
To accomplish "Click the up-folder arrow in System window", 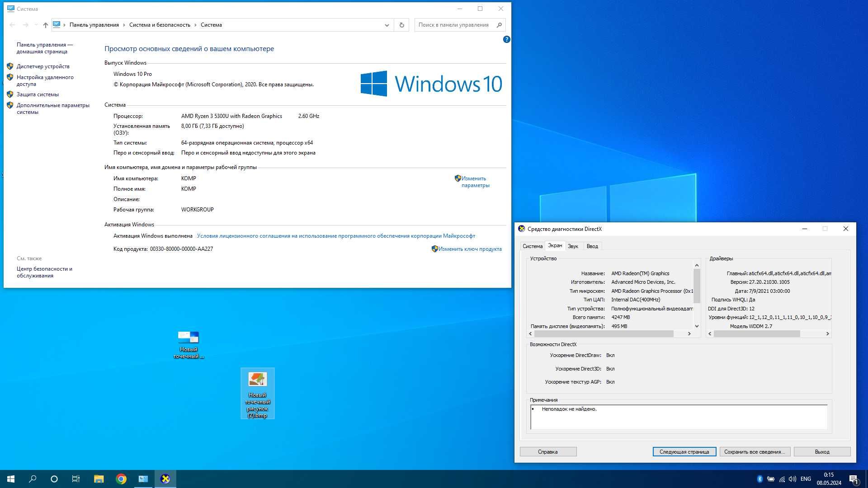I will [x=45, y=25].
